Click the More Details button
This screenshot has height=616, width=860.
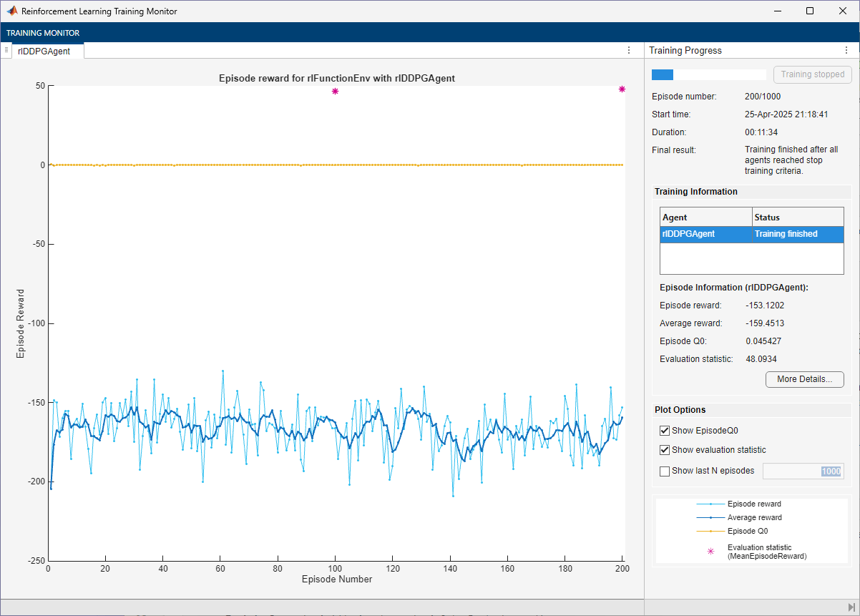pos(804,379)
